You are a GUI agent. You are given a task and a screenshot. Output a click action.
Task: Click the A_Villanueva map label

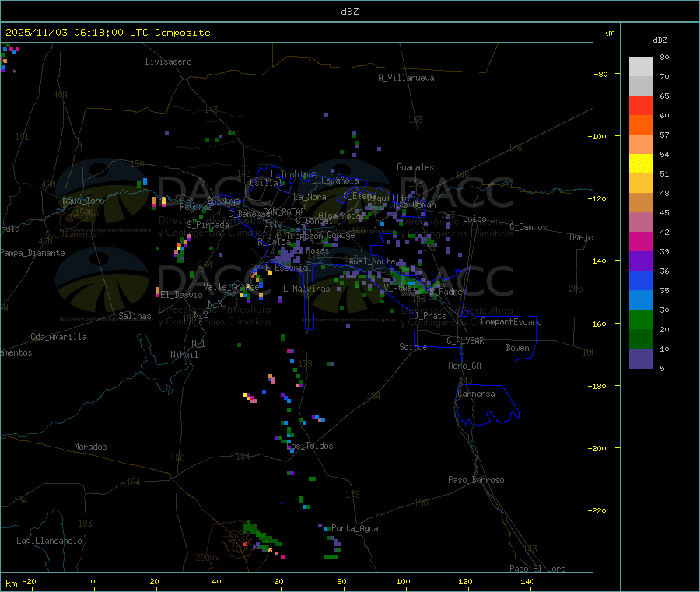[406, 78]
